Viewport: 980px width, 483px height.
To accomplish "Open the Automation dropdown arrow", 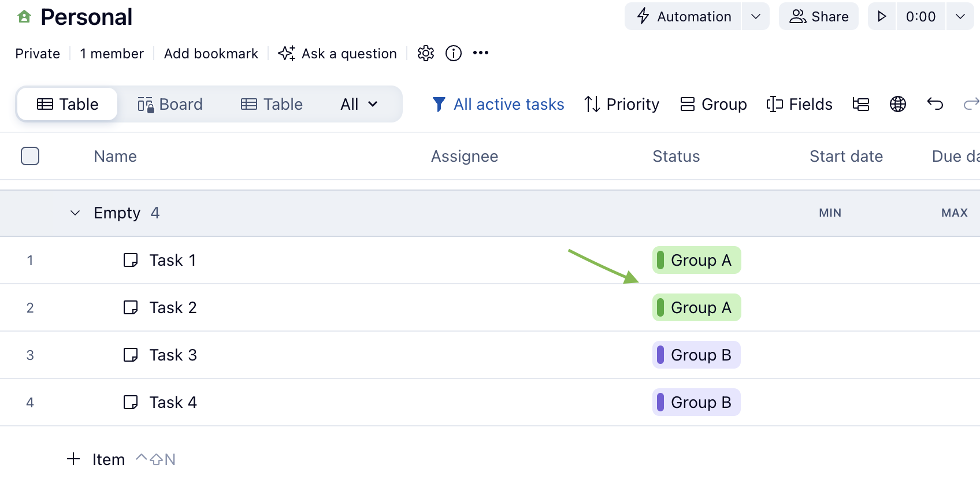I will click(x=756, y=16).
